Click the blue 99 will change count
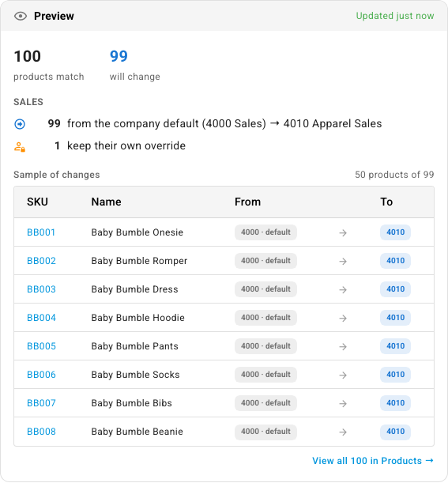The width and height of the screenshot is (448, 483). pyautogui.click(x=119, y=56)
